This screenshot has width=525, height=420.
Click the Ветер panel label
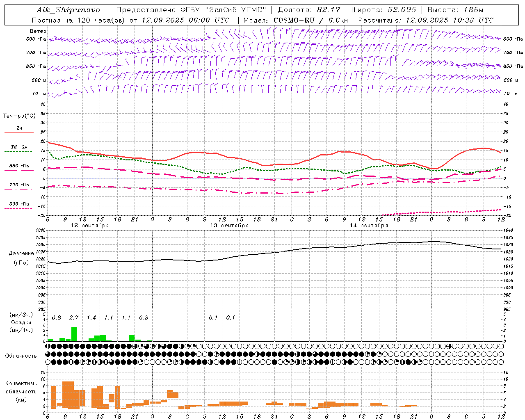[x=38, y=31]
